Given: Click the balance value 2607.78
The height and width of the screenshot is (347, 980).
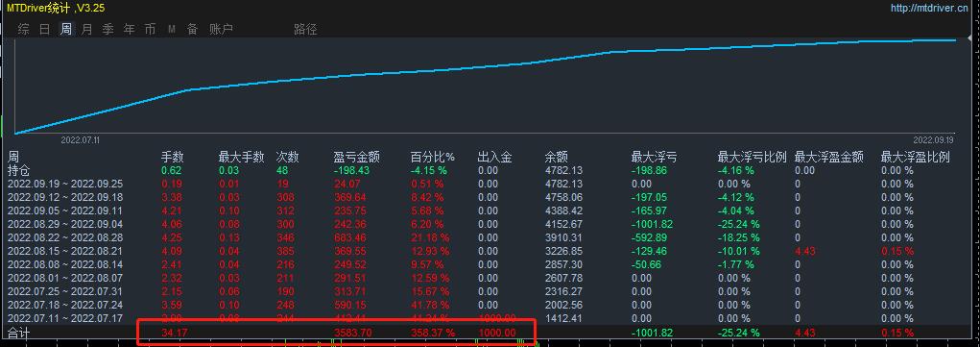Looking at the screenshot, I should click(563, 278).
